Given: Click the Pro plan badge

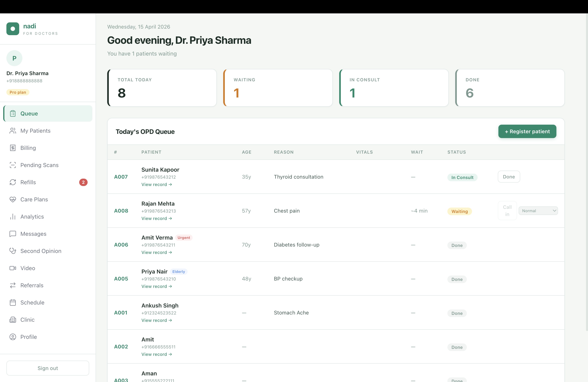Looking at the screenshot, I should 18,92.
